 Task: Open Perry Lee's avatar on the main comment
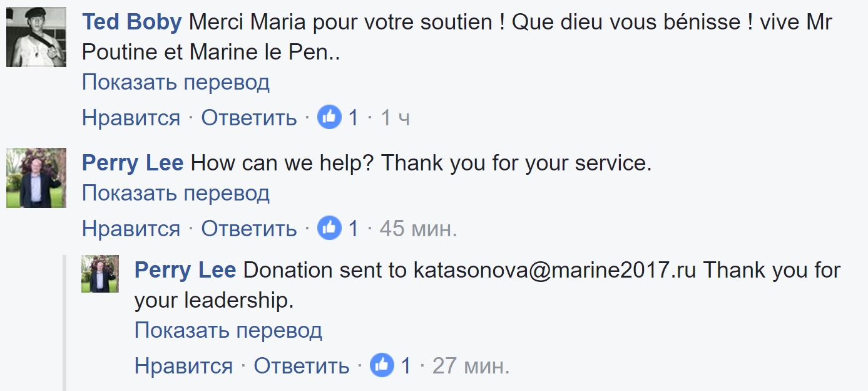point(36,178)
